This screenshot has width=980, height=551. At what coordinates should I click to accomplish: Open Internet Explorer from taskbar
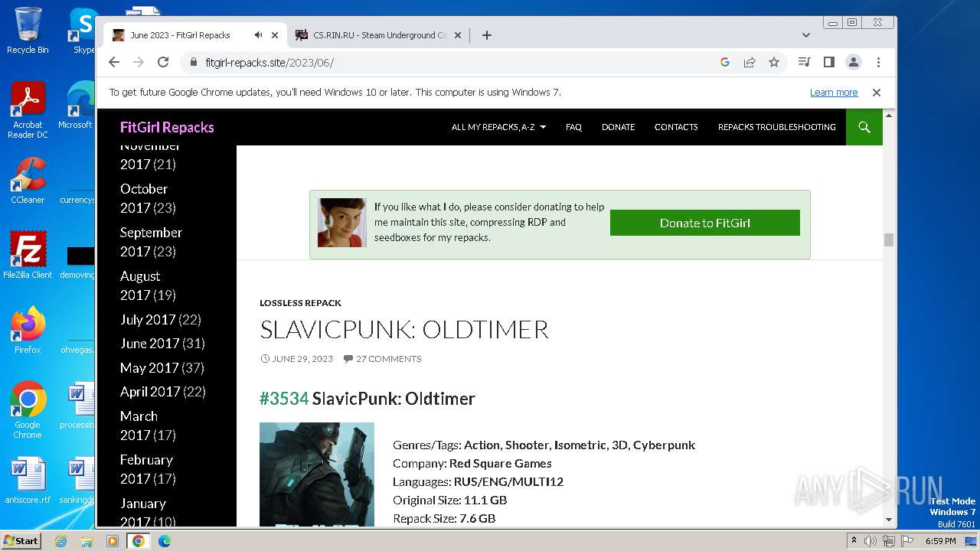click(x=60, y=541)
